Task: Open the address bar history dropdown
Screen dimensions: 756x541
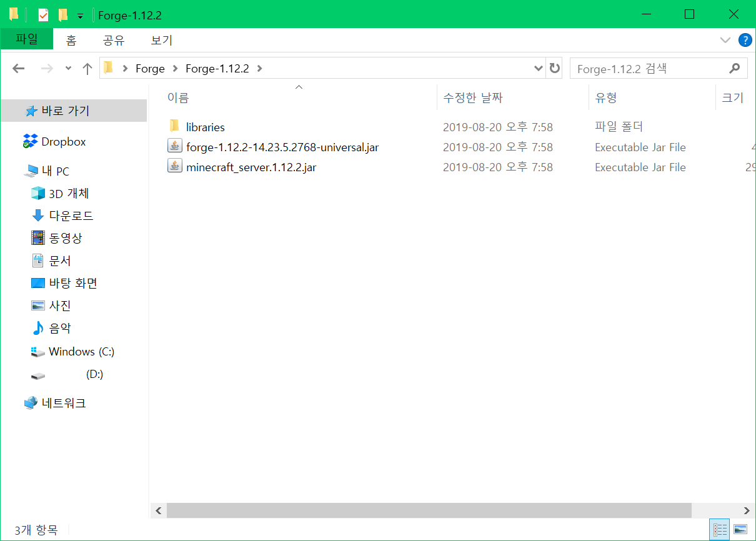Action: 539,69
